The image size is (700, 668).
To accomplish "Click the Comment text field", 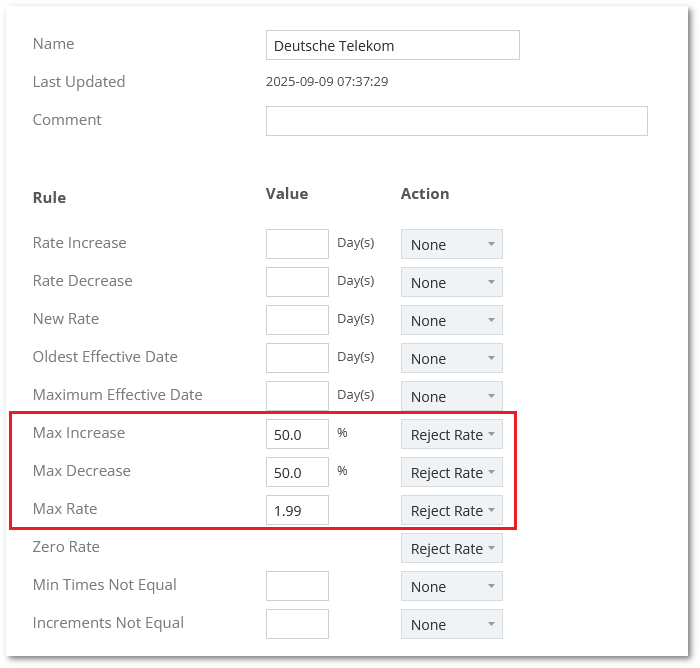I will [x=456, y=121].
